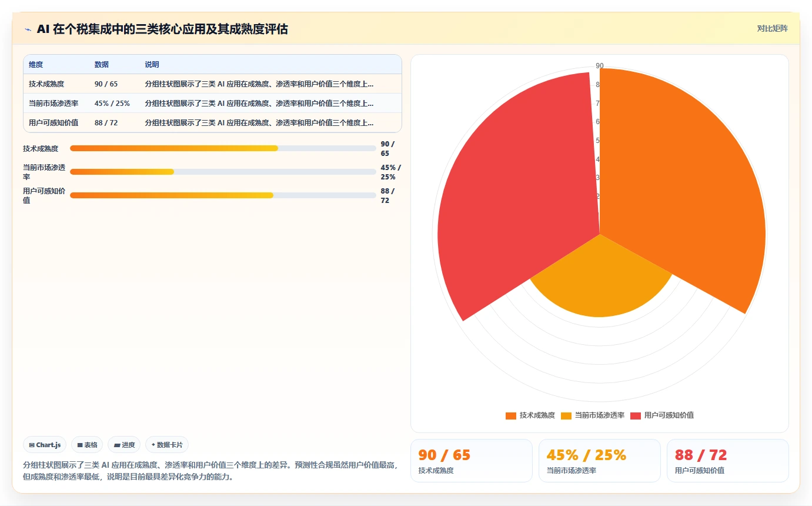Click the orange 技术成熟度 legend swatch
Image resolution: width=812 pixels, height=506 pixels.
coord(511,415)
